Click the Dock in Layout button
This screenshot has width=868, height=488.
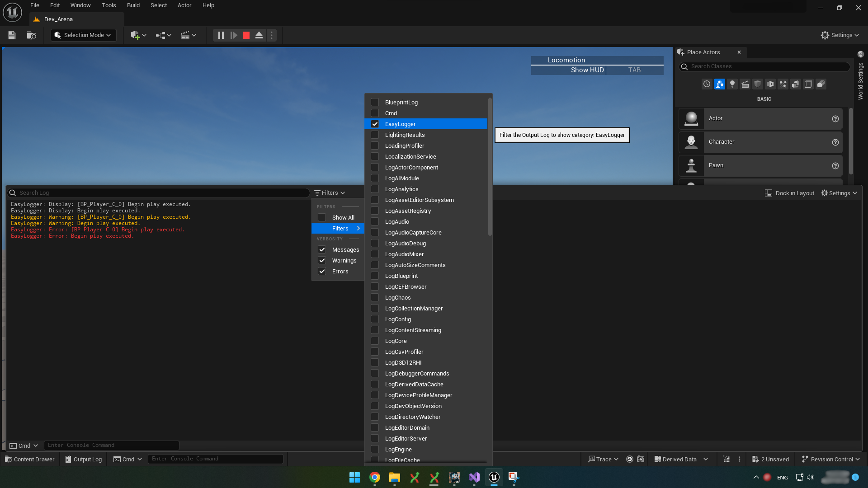tap(789, 193)
